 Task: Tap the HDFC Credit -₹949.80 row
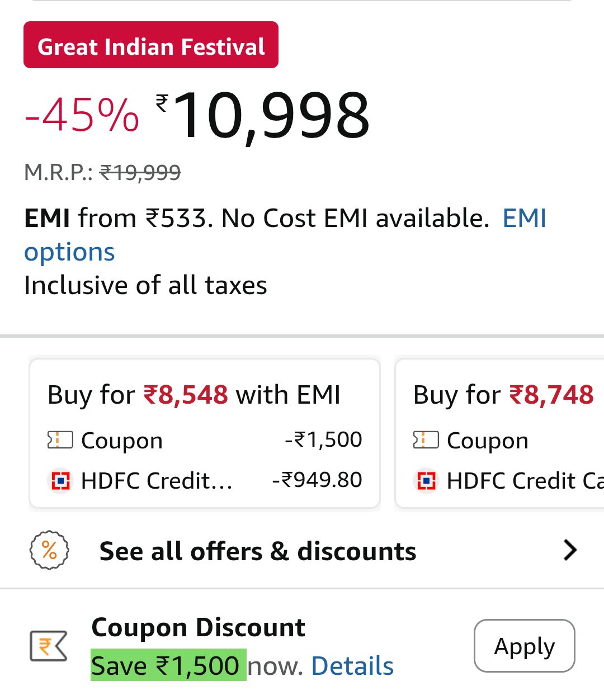205,480
